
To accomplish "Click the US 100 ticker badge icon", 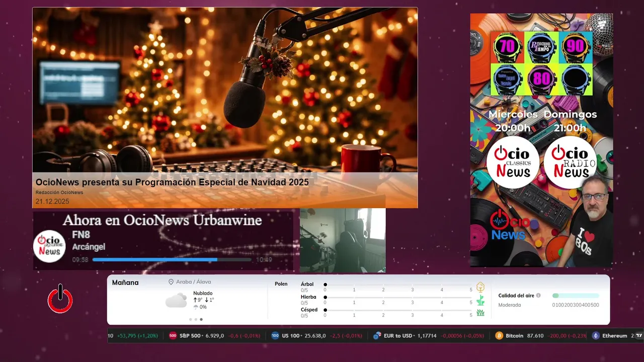I will (x=275, y=336).
